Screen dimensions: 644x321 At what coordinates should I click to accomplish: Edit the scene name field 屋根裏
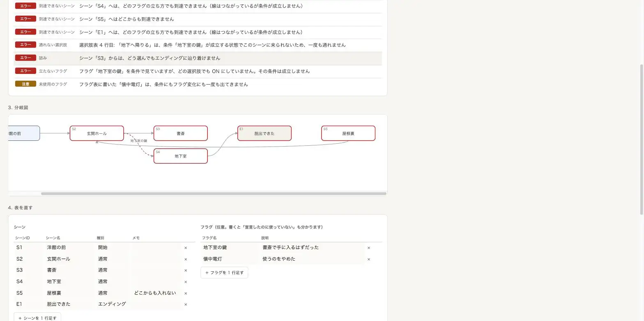point(69,293)
